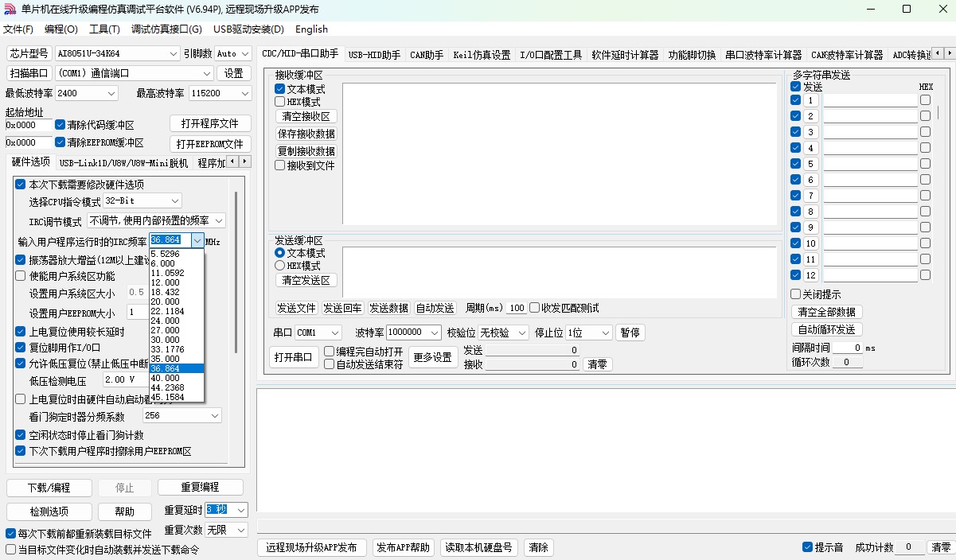Select the USB-Link1D/U8W/U8W-Mini脱机 tab

[x=123, y=163]
